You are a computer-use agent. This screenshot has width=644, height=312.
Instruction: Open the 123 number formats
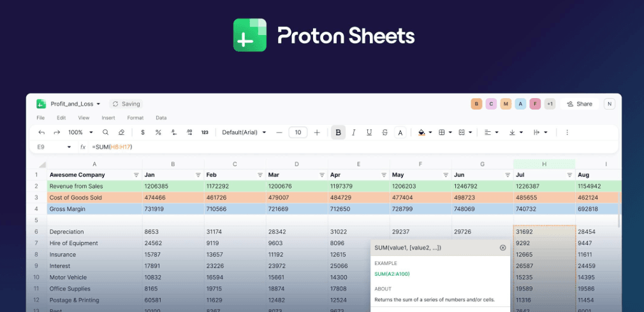(x=205, y=132)
